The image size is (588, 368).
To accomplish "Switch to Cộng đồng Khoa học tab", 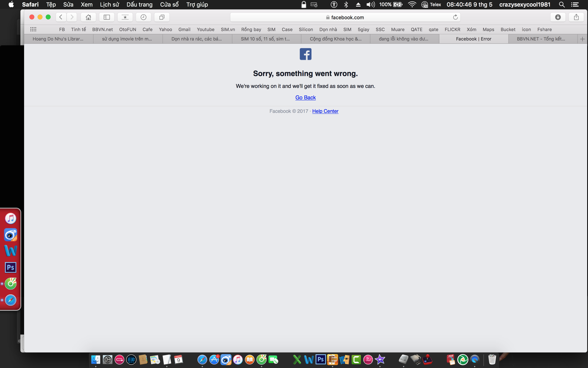I will coord(336,39).
